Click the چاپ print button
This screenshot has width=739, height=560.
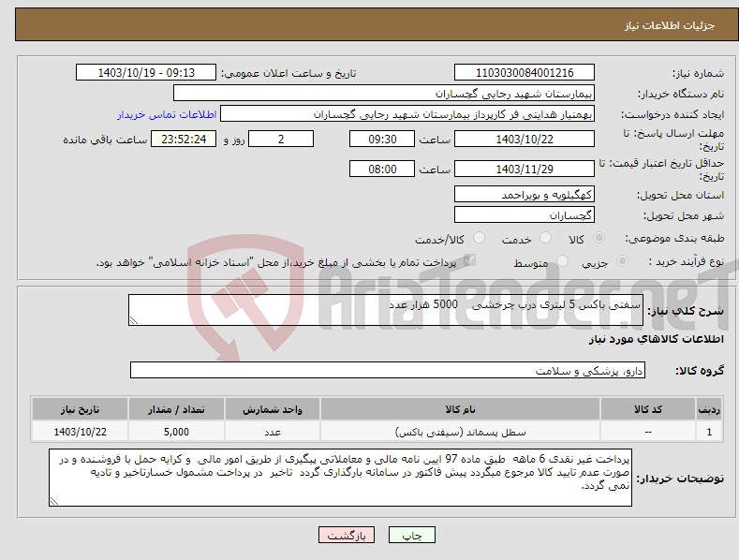coord(412,535)
